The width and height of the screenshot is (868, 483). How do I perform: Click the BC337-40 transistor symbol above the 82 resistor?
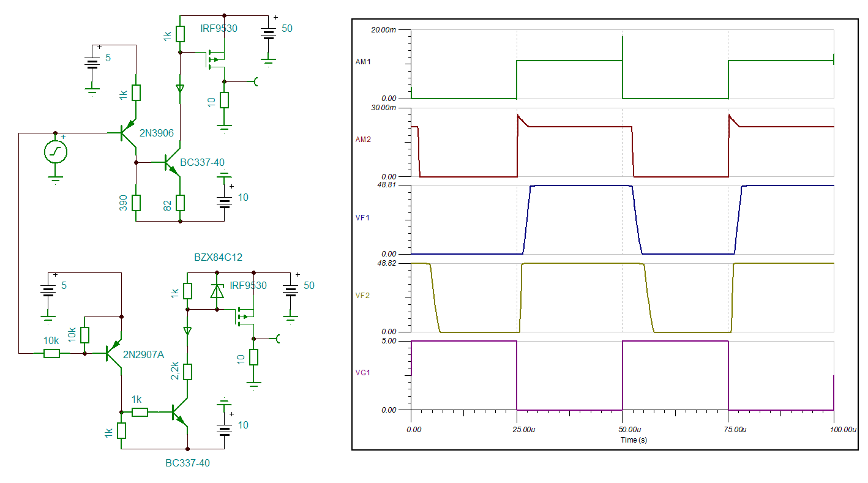(173, 163)
